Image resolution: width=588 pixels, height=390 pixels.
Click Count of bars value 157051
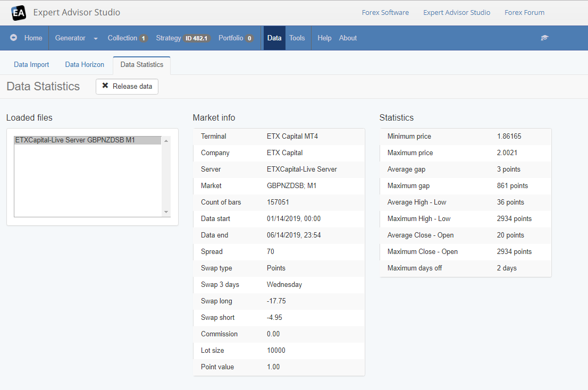point(278,202)
